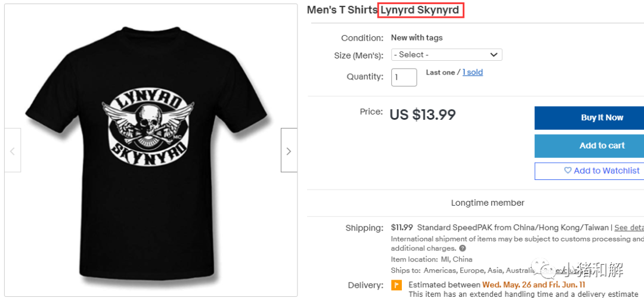644x298 pixels.
Task: Click the orange delivery flag icon
Action: coord(397,285)
